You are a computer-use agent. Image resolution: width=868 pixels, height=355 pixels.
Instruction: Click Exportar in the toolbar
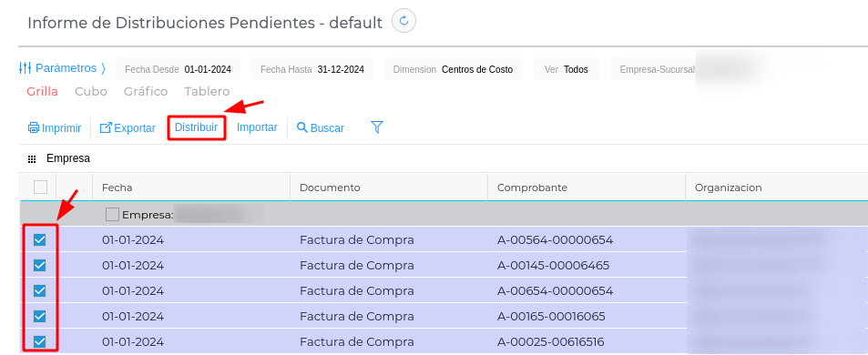coord(128,127)
